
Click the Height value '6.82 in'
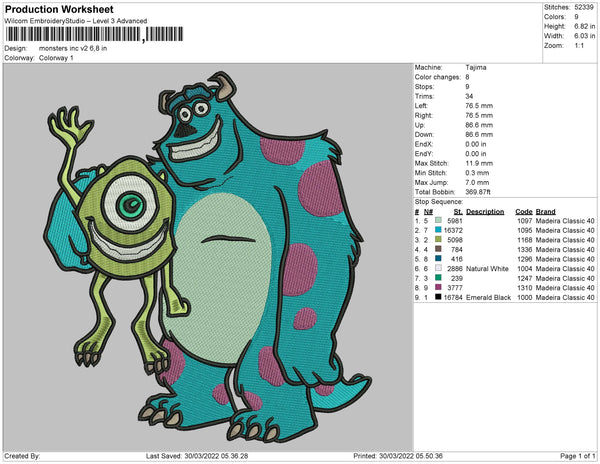(585, 26)
